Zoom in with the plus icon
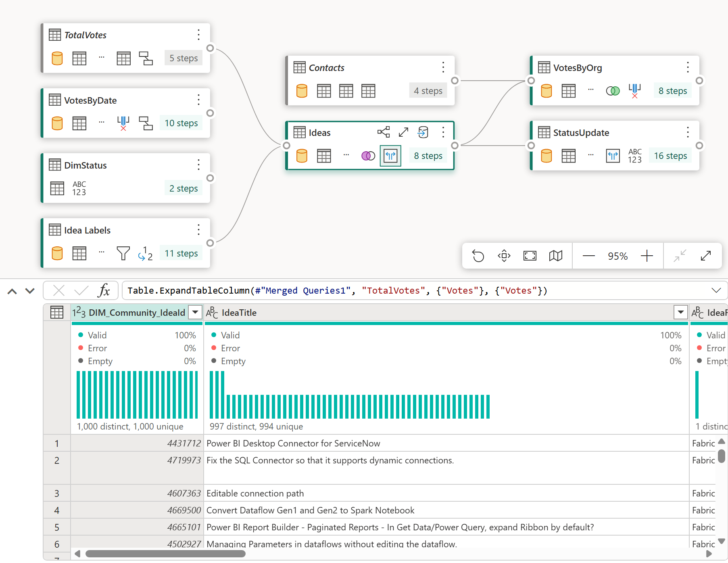Viewport: 728px width, 563px height. coord(647,256)
